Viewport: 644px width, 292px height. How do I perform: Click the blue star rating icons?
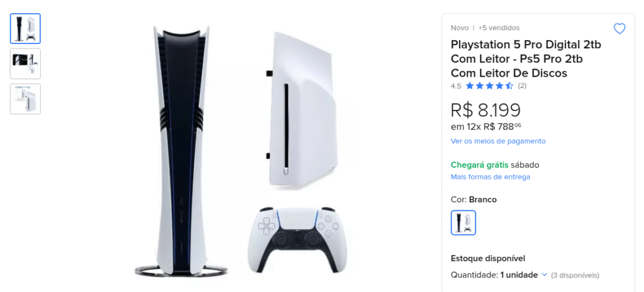(x=489, y=85)
